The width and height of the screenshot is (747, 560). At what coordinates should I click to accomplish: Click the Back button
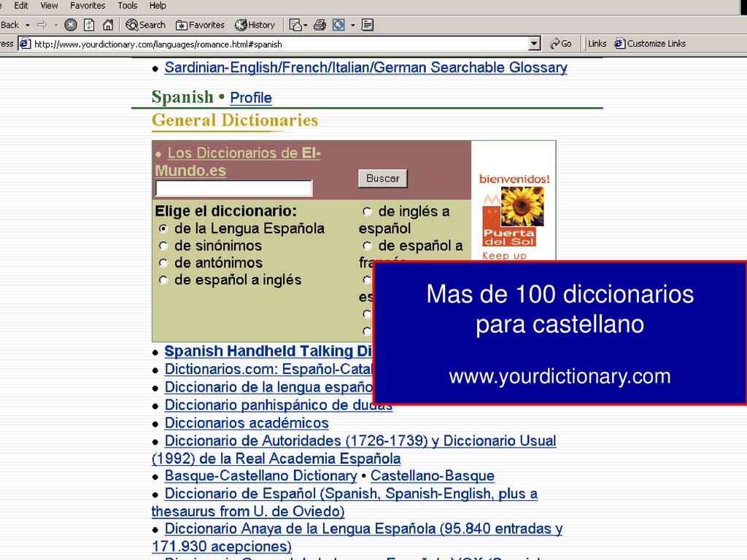coord(10,25)
